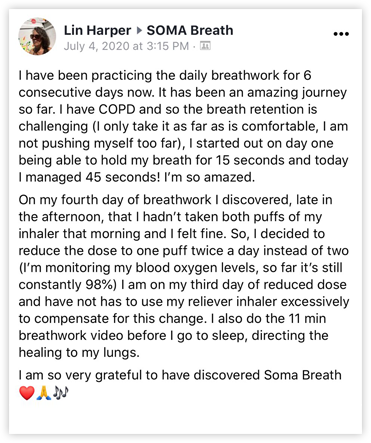Viewport: 371px width, 443px height.
Task: Click the group audience icon beside timestamp
Action: 205,45
